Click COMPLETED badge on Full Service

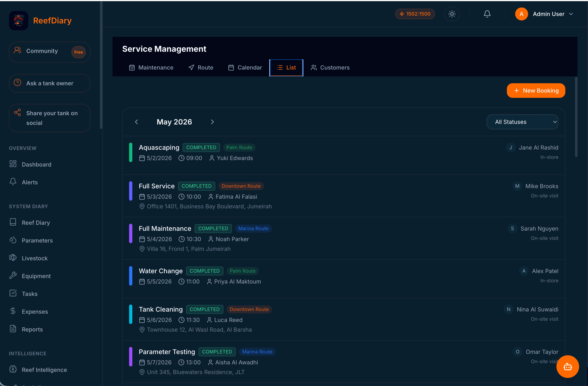pyautogui.click(x=197, y=186)
